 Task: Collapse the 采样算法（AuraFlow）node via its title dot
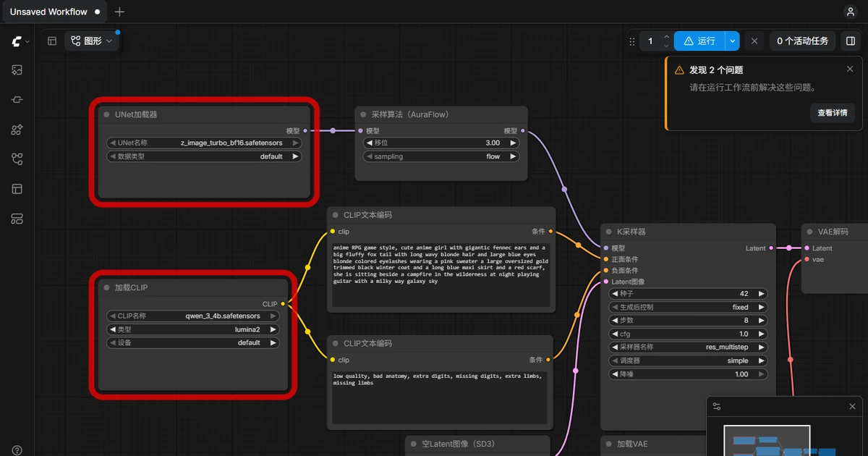(364, 114)
